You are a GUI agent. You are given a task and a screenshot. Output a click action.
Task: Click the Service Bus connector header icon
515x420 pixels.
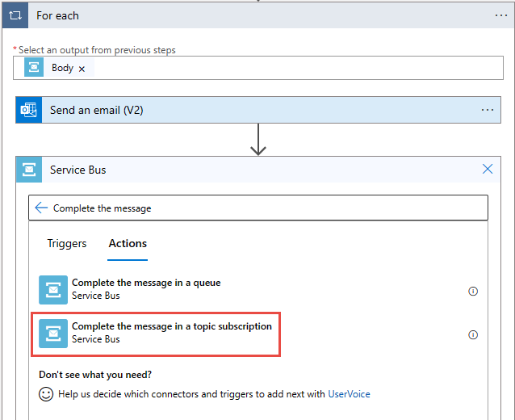(28, 170)
